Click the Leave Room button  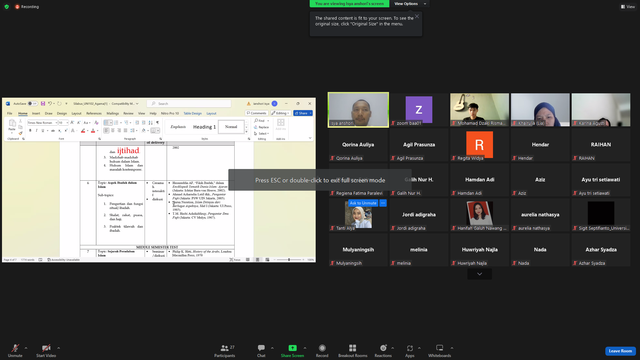click(x=620, y=351)
